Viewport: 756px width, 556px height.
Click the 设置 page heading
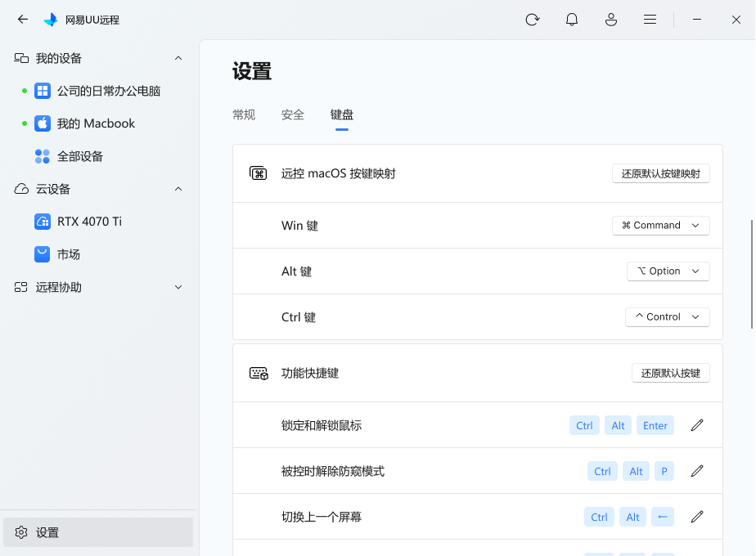252,71
